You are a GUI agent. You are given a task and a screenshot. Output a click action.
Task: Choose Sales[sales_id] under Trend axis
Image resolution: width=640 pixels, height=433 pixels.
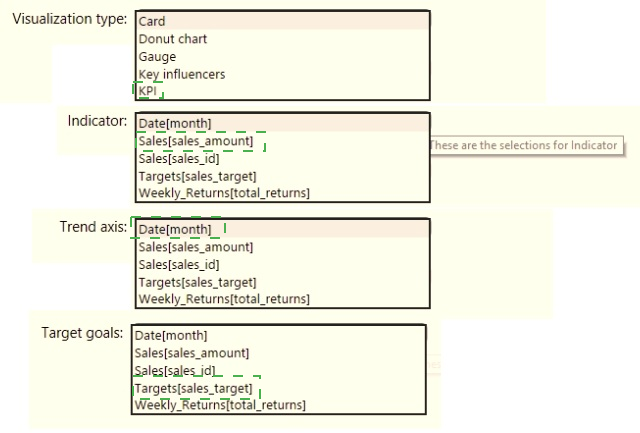coord(178,265)
